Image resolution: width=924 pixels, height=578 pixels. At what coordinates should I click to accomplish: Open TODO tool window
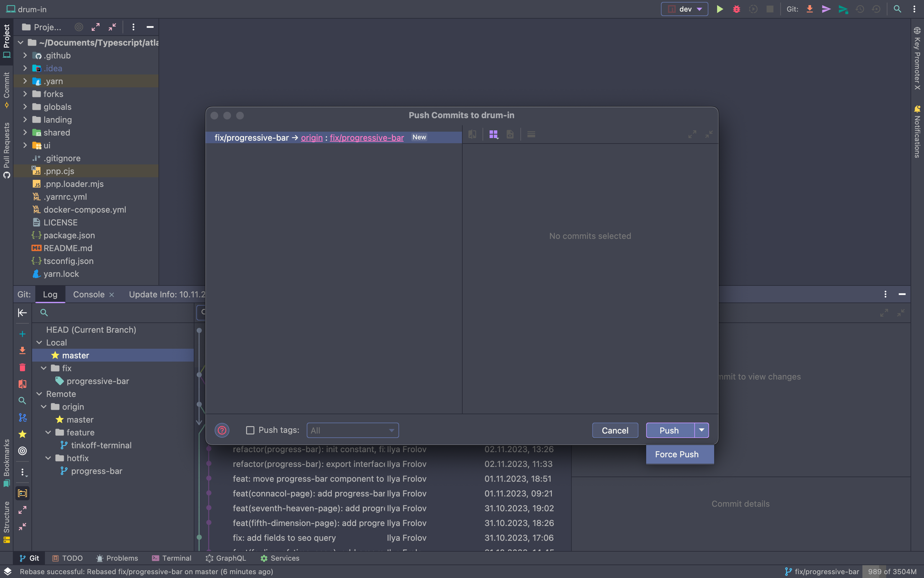(x=68, y=558)
